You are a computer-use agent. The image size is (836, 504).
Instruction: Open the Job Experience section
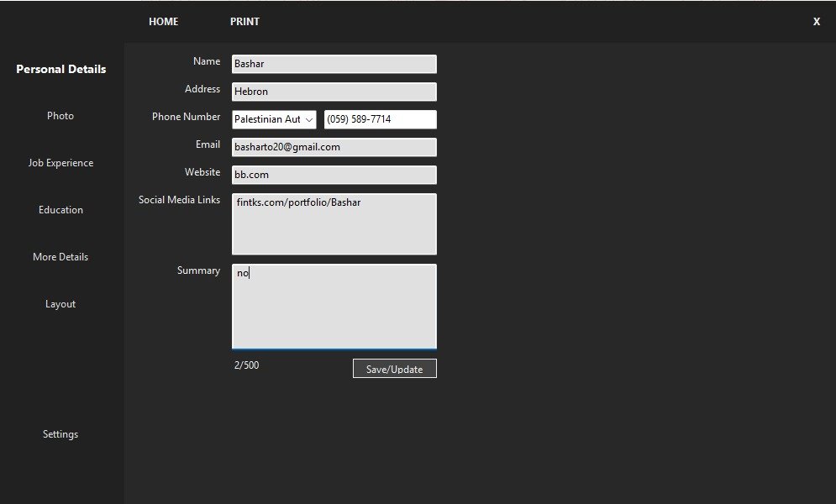tap(60, 163)
